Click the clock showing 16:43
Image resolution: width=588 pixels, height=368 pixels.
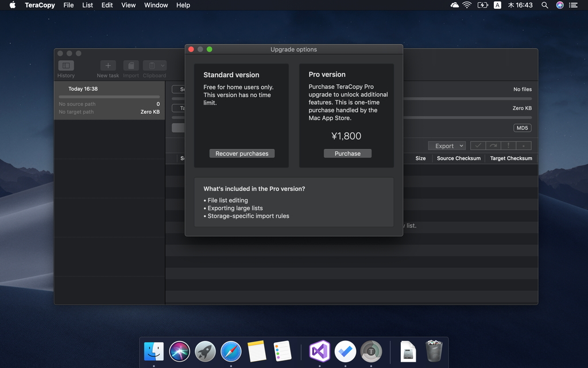coord(520,5)
